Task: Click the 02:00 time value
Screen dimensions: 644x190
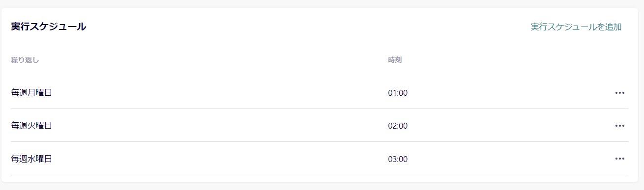Action: (x=398, y=126)
